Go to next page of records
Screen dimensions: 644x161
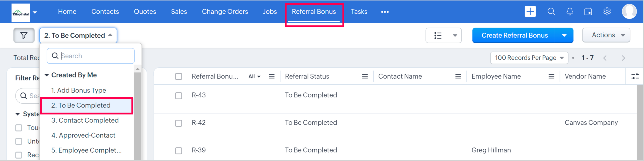point(623,58)
